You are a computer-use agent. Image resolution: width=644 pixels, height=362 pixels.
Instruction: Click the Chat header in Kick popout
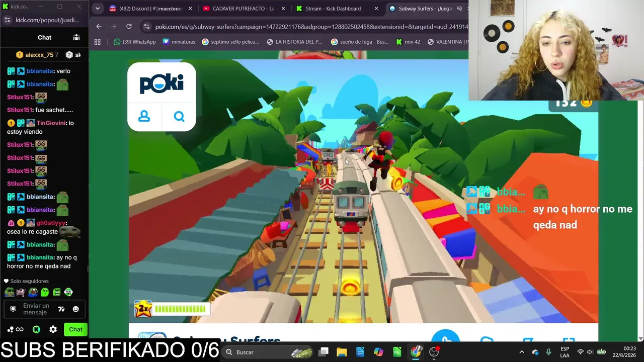tap(44, 37)
